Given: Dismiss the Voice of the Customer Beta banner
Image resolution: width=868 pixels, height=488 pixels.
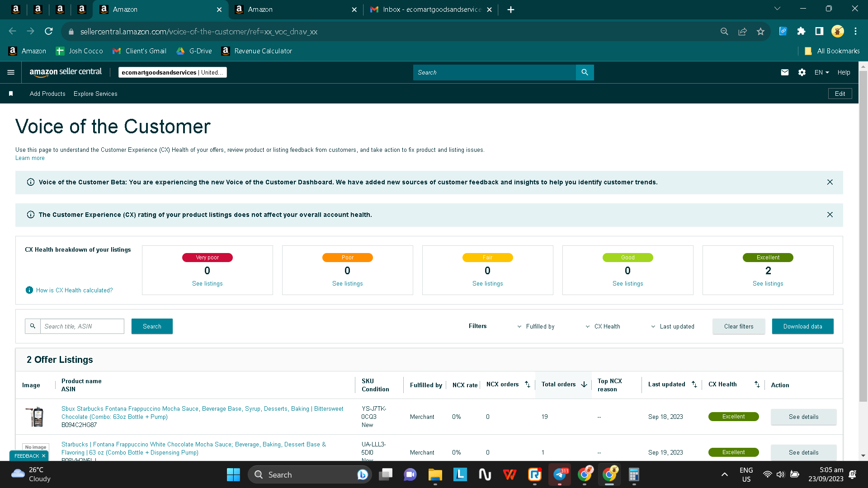Looking at the screenshot, I should 830,182.
